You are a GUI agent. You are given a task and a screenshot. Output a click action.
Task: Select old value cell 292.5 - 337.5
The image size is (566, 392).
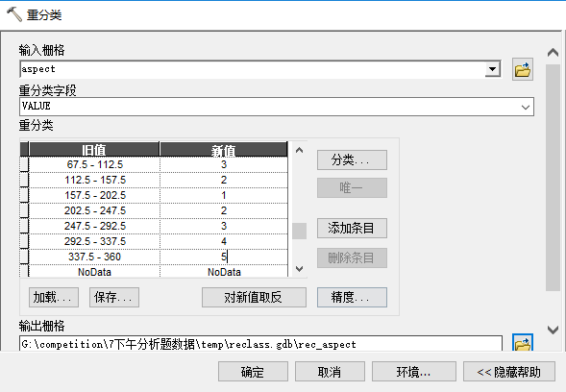tap(94, 241)
